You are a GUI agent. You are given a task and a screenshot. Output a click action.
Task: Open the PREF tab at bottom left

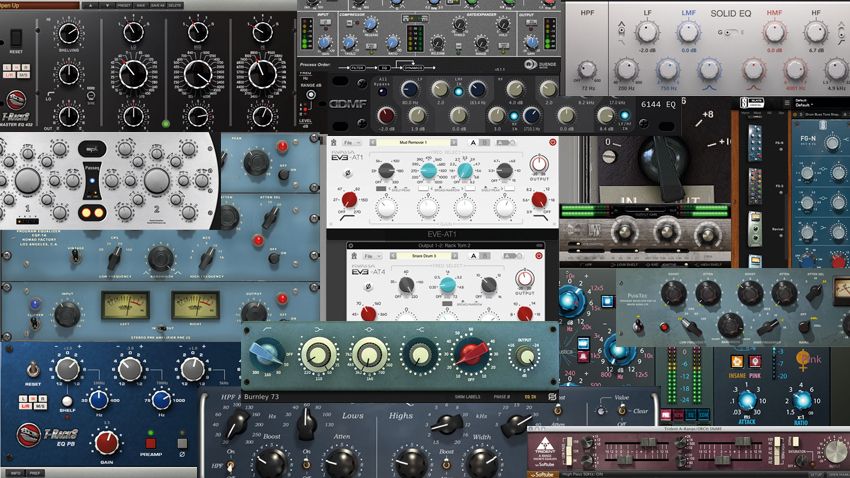[34, 473]
